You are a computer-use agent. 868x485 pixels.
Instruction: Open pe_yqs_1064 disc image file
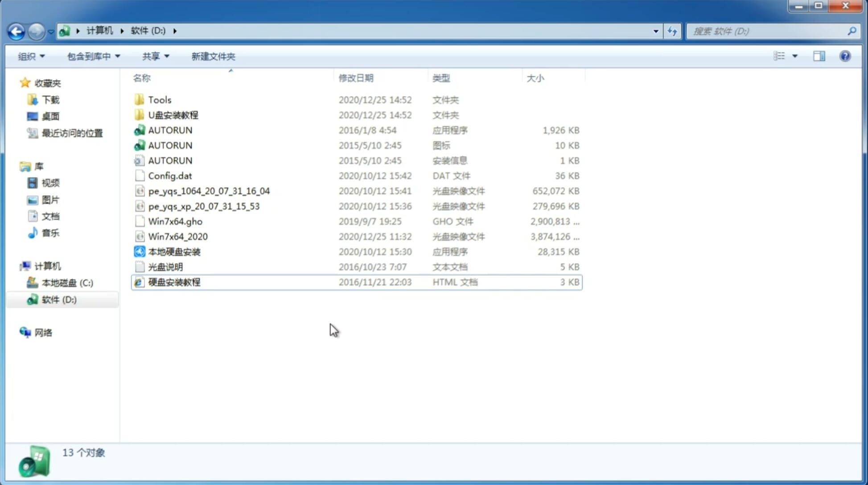tap(209, 191)
